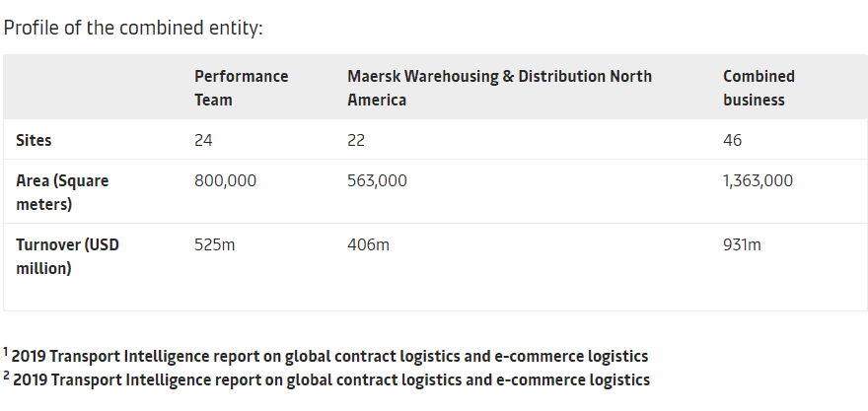
Task: Click the Sites row label
Action: pos(34,141)
